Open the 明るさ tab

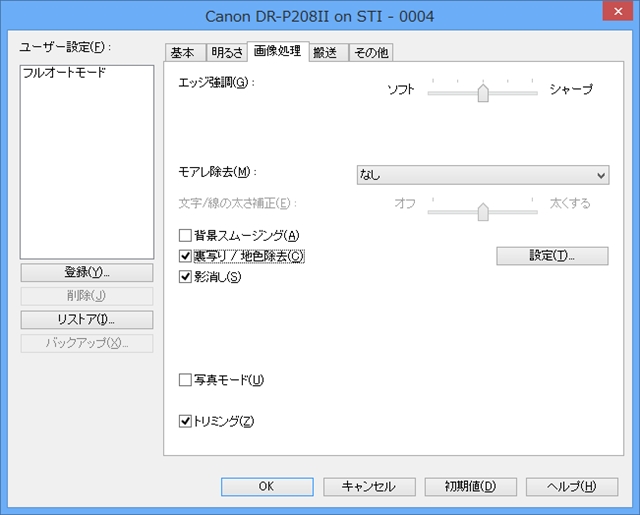(x=227, y=52)
